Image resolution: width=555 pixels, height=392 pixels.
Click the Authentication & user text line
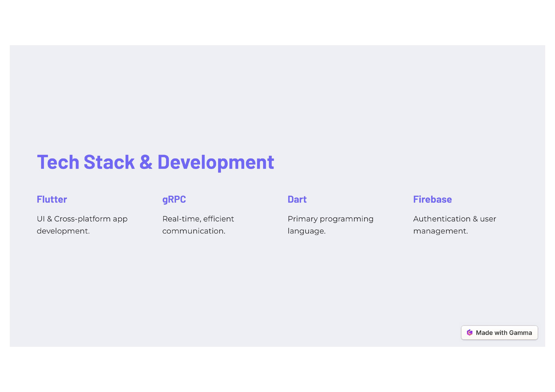point(454,219)
